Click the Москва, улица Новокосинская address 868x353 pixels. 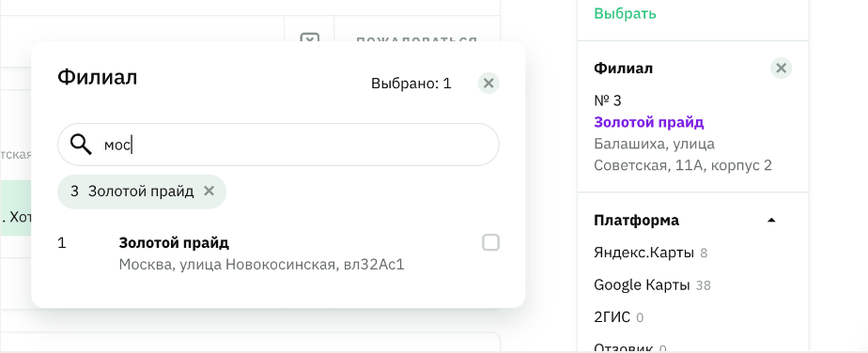[262, 265]
